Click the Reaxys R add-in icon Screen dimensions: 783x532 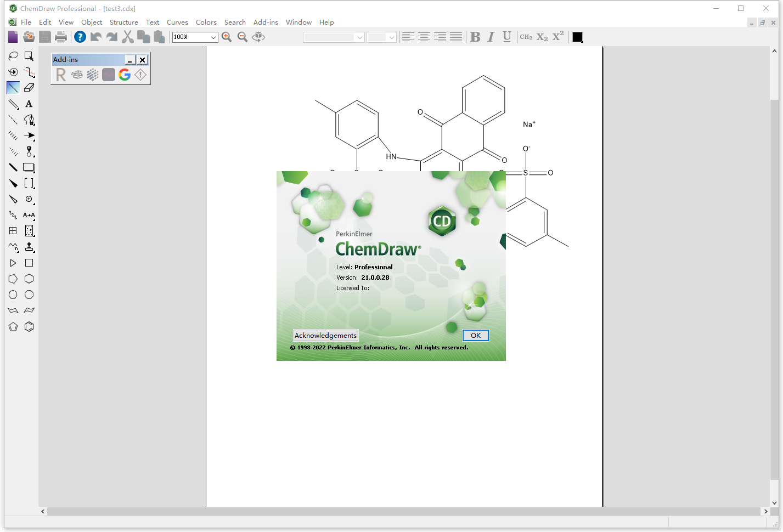[61, 75]
